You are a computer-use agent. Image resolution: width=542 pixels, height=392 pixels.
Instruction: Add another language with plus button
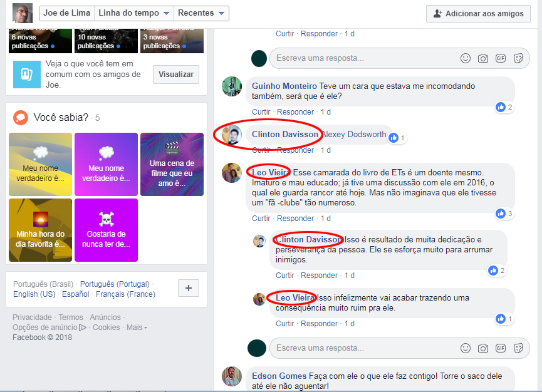point(189,288)
